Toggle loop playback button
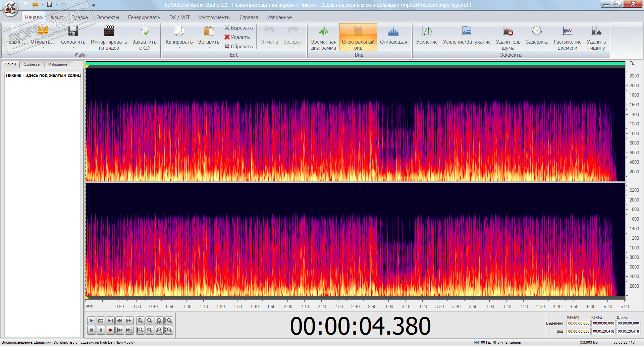 pos(101,321)
